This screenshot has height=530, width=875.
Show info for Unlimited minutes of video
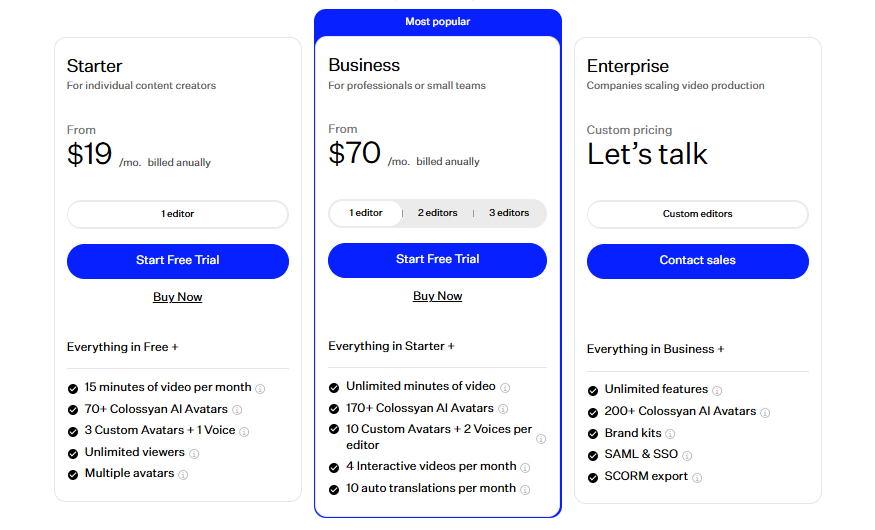tap(505, 388)
